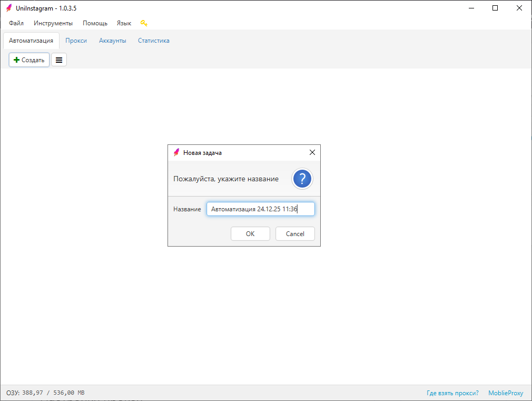Screen dimensions: 532x401
Task: Switch to the Аккаунты tab
Action: [113, 41]
